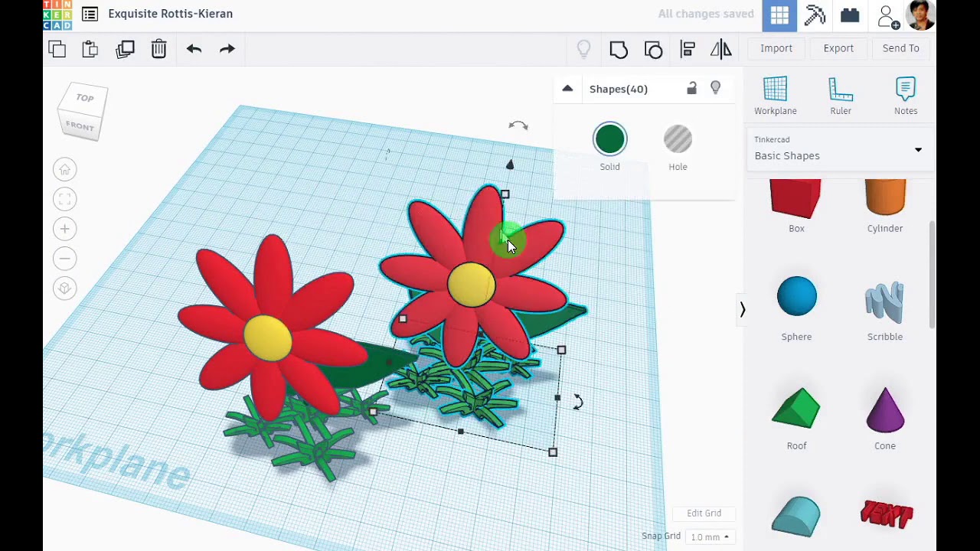Open the designs list menu icon
Image resolution: width=980 pixels, height=551 pixels.
90,14
